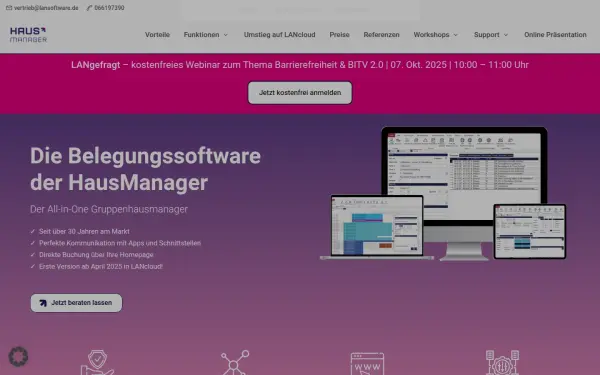Click the 066197390 phone number link
600x375 pixels.
[x=109, y=8]
